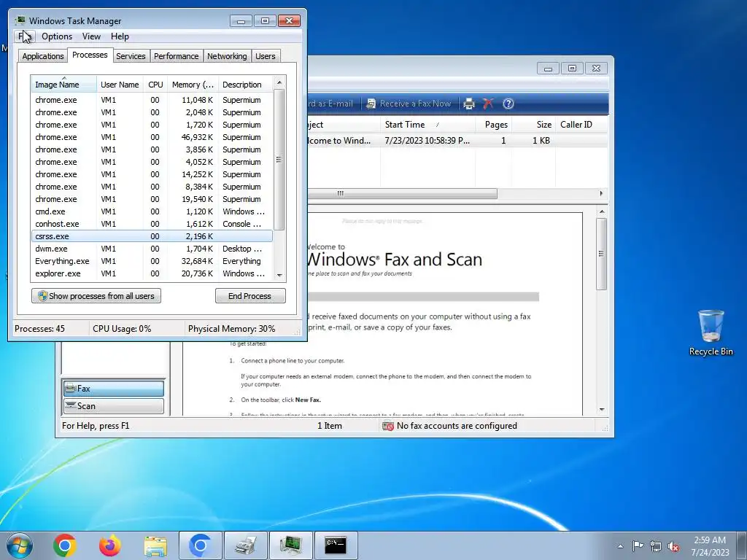Sort processes by Image Name column

(x=63, y=85)
